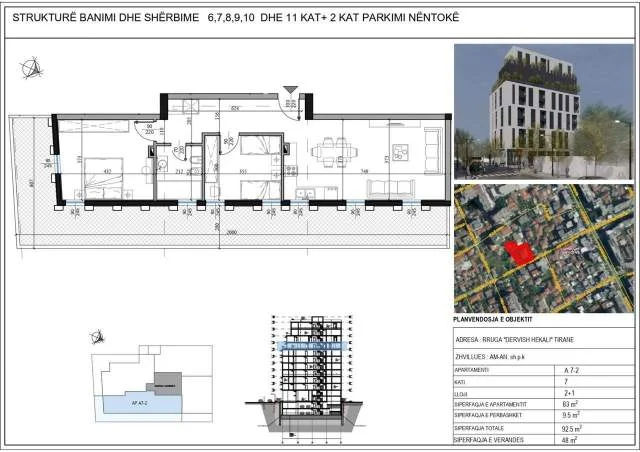Click the apartment area value '83 m²'
The width and height of the screenshot is (640, 452).
click(x=570, y=404)
